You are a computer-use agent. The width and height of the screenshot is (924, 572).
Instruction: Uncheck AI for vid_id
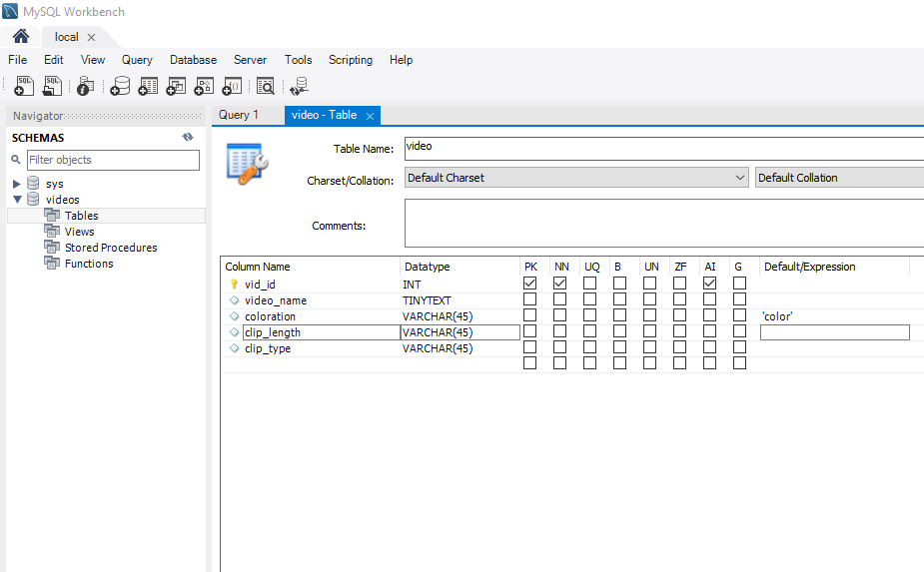[x=709, y=284]
